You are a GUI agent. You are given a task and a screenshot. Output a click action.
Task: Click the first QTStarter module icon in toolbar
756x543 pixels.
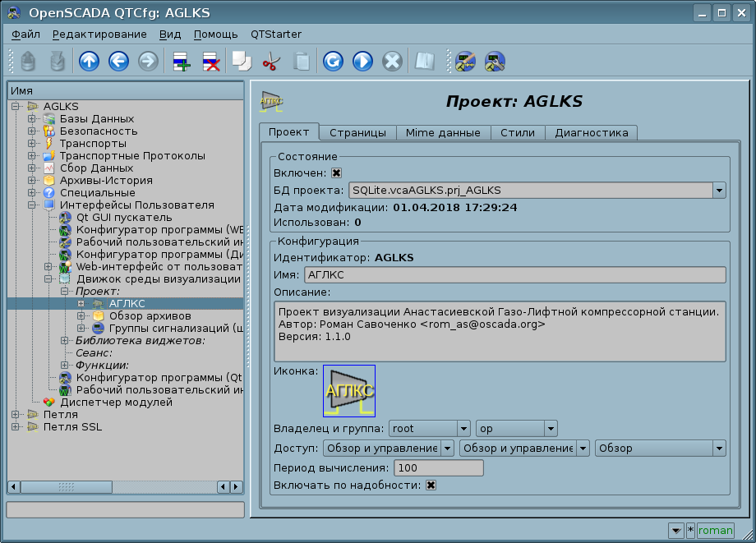pyautogui.click(x=465, y=62)
